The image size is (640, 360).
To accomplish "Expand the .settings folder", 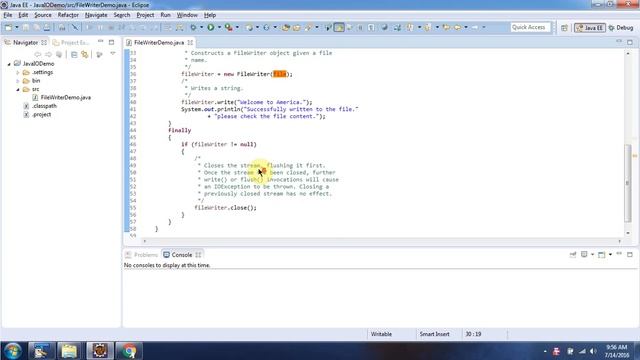I will pyautogui.click(x=18, y=73).
